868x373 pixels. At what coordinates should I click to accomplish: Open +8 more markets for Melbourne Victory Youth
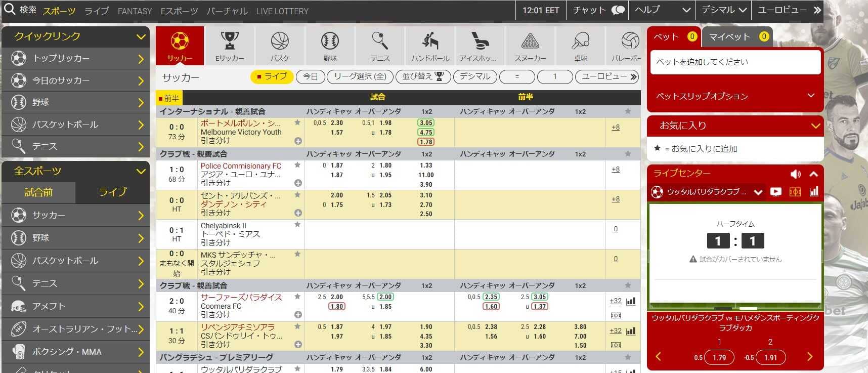pos(616,128)
